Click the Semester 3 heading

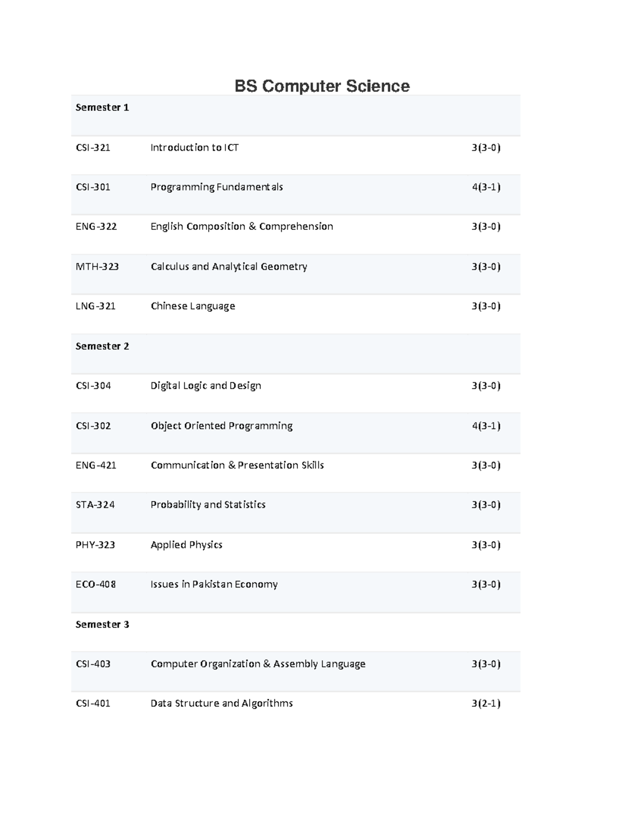102,625
